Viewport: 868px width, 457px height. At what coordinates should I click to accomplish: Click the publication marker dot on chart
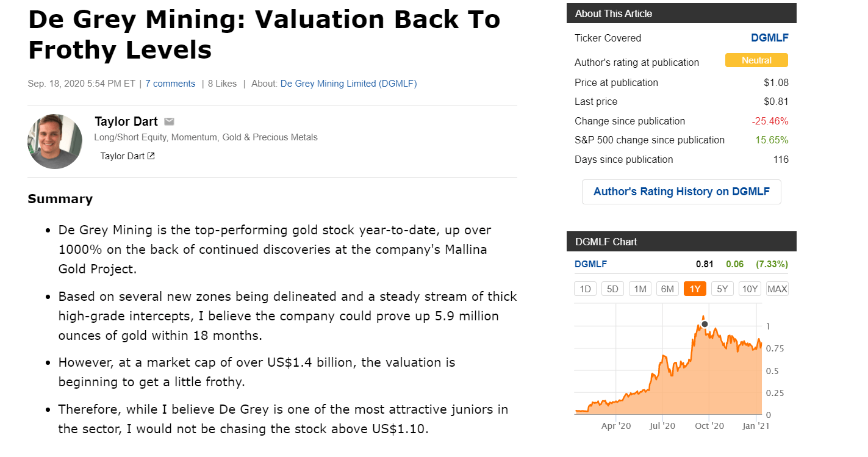click(705, 324)
